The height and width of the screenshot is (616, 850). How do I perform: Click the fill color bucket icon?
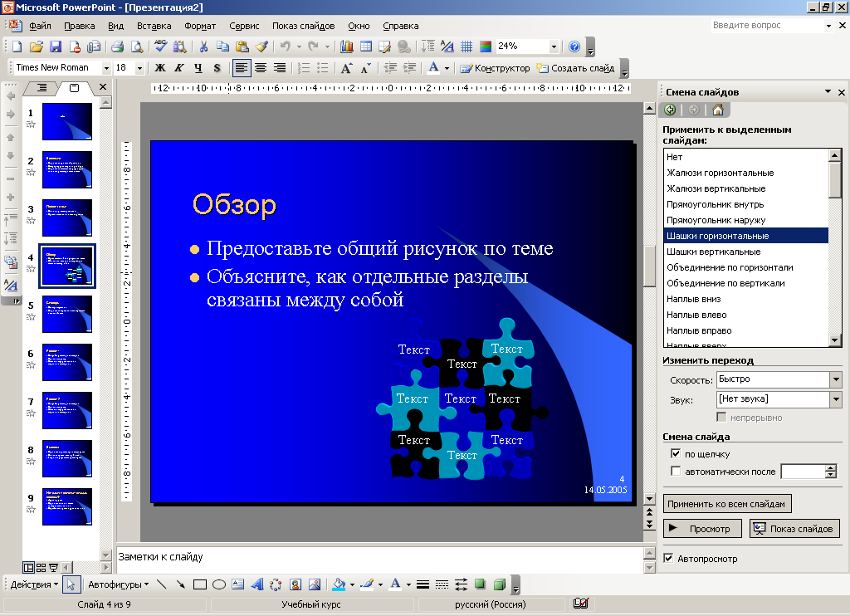pyautogui.click(x=339, y=584)
